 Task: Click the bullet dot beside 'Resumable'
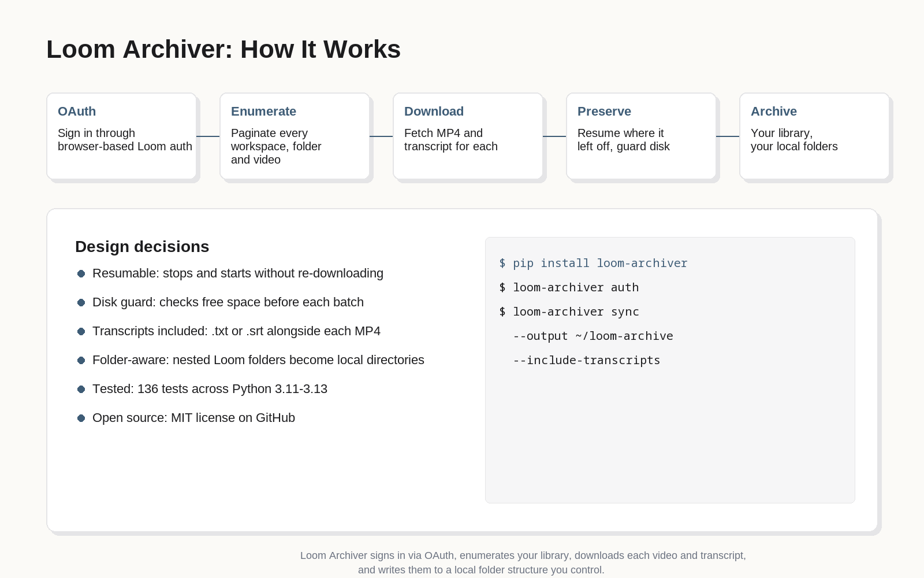tap(81, 273)
